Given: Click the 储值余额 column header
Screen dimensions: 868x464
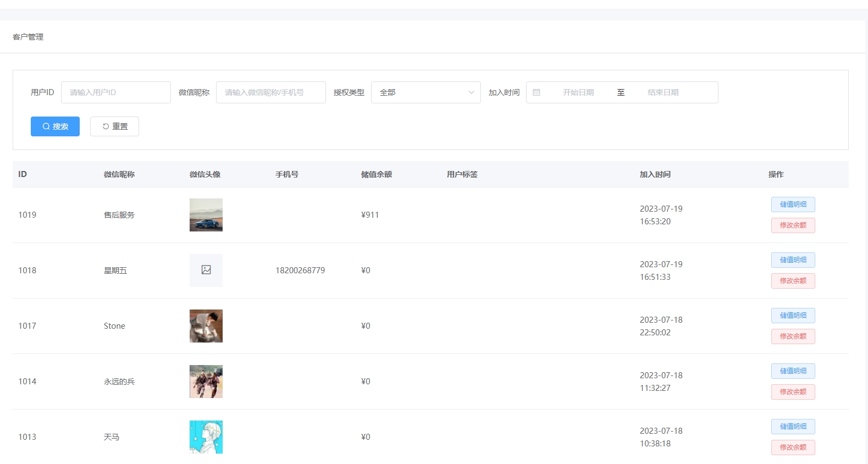Looking at the screenshot, I should 377,174.
